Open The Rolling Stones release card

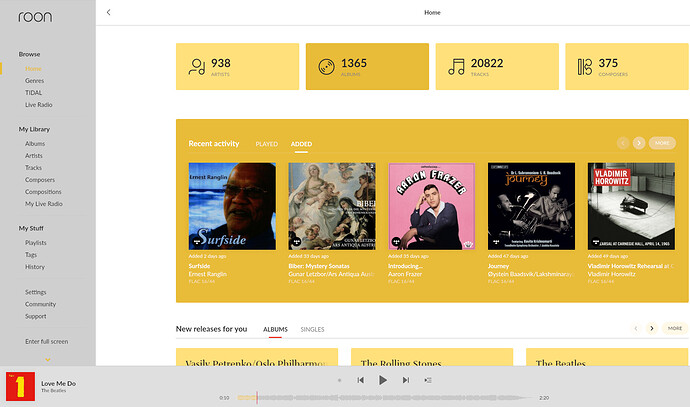[x=432, y=357]
